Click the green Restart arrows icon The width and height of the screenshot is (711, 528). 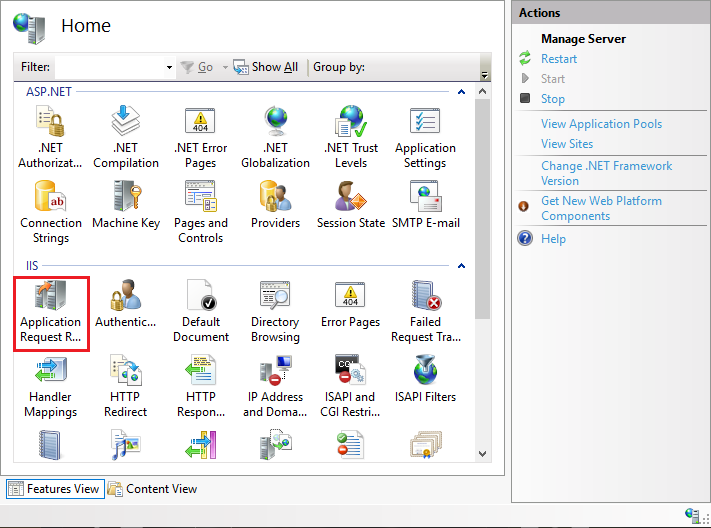(x=525, y=58)
